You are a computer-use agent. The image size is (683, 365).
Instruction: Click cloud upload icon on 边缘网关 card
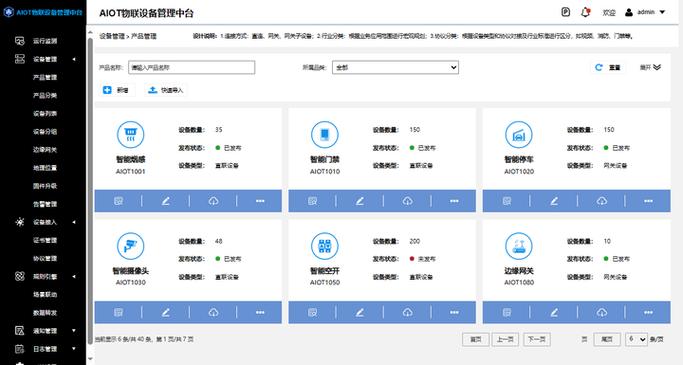(x=602, y=312)
